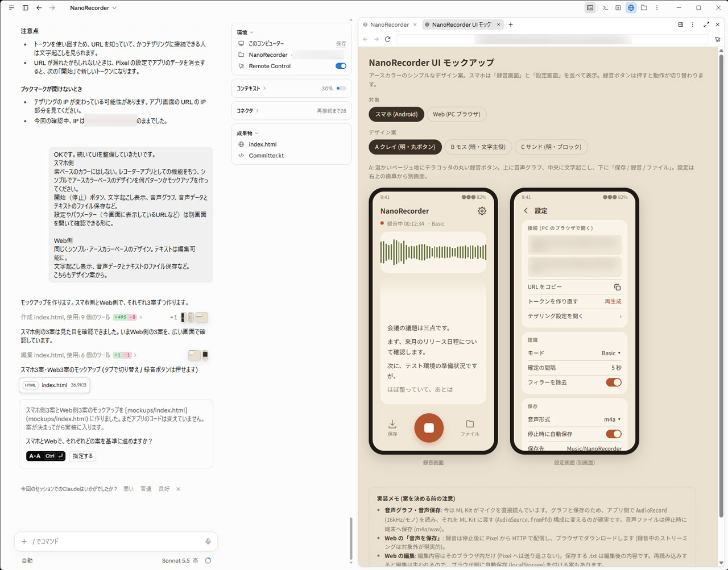This screenshot has width=728, height=570.
Task: Toggle the Remote Control switch
Action: pyautogui.click(x=341, y=66)
